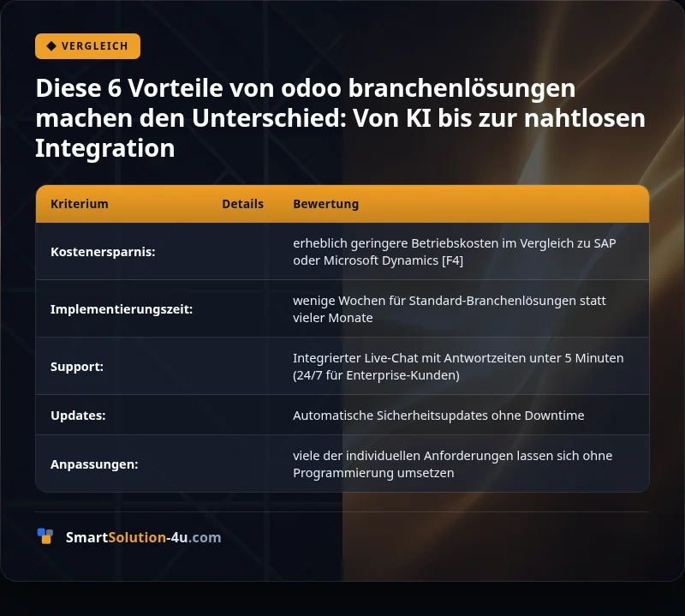Select the Updates: row label
Screen dimensions: 685x616
coord(78,416)
